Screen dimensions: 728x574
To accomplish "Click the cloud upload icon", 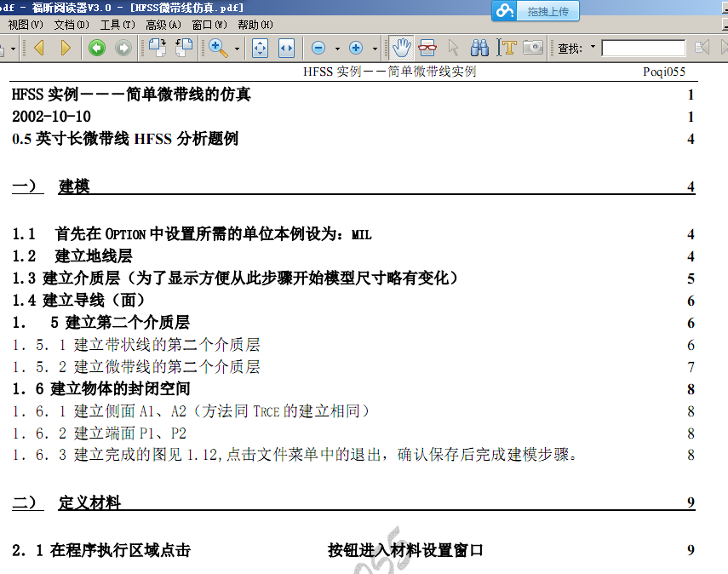I will [x=504, y=11].
